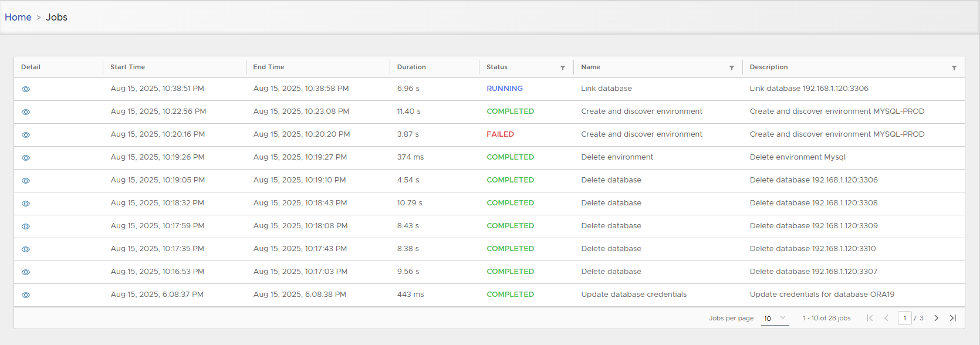Sort jobs by Duration column header
This screenshot has height=345, width=980.
tap(411, 67)
